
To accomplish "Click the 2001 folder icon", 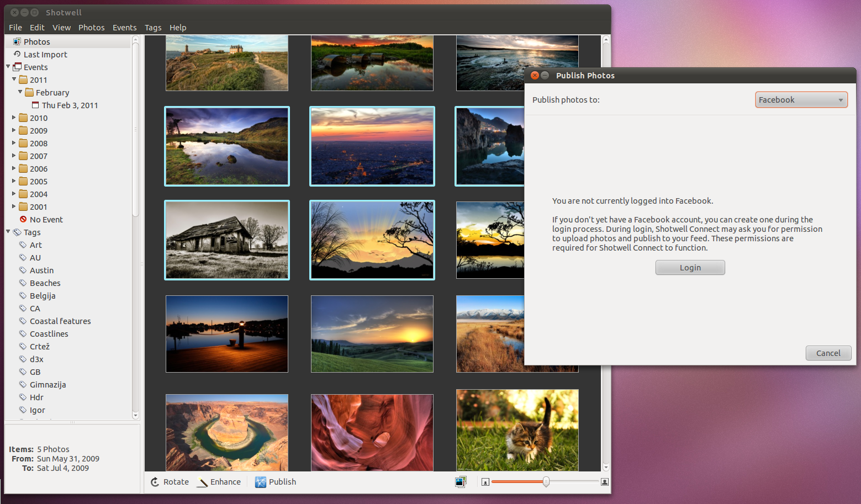I will (x=23, y=206).
